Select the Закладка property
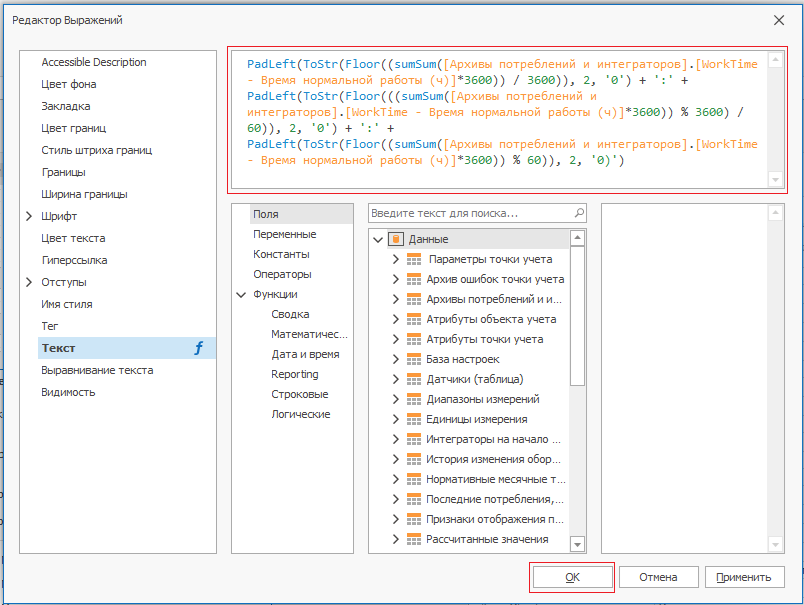804x605 pixels. pyautogui.click(x=66, y=106)
